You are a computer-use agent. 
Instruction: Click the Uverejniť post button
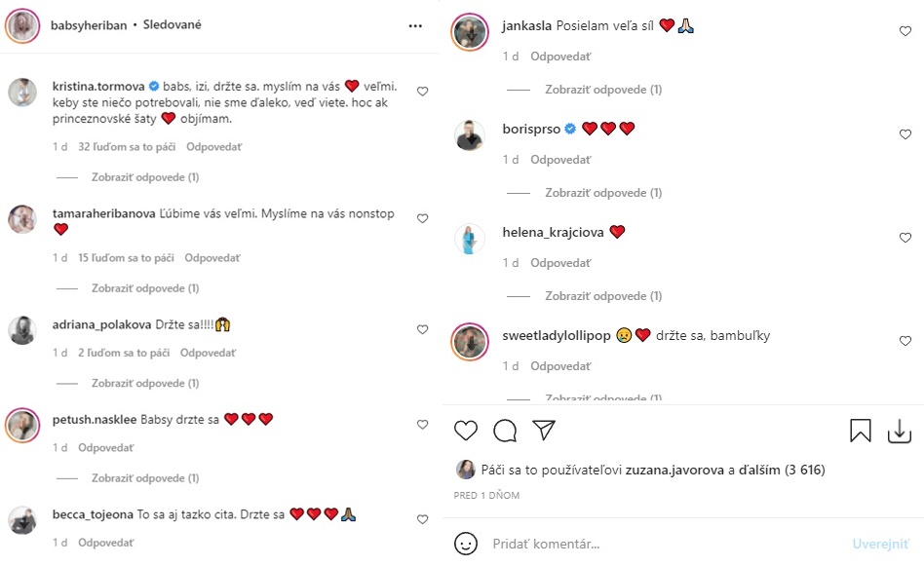(880, 544)
